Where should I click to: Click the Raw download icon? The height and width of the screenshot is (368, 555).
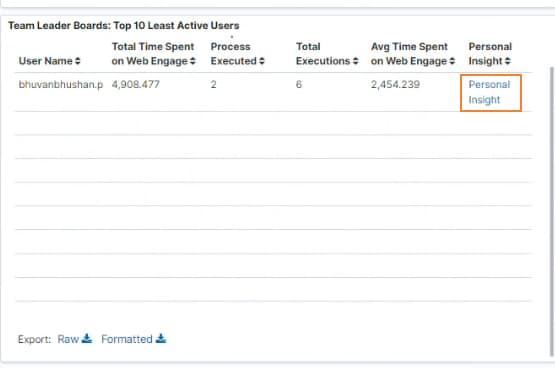[87, 339]
